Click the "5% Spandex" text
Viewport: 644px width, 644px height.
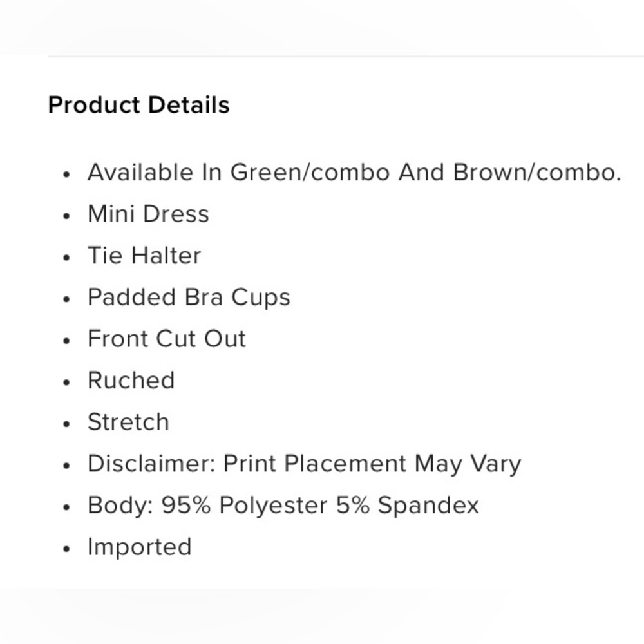tap(408, 506)
